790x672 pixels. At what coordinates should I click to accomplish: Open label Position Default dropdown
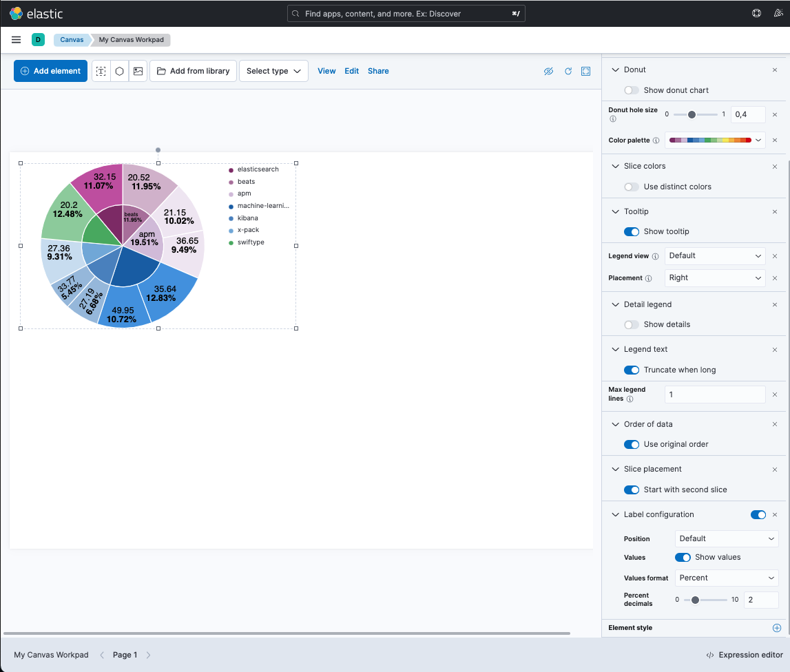point(727,538)
